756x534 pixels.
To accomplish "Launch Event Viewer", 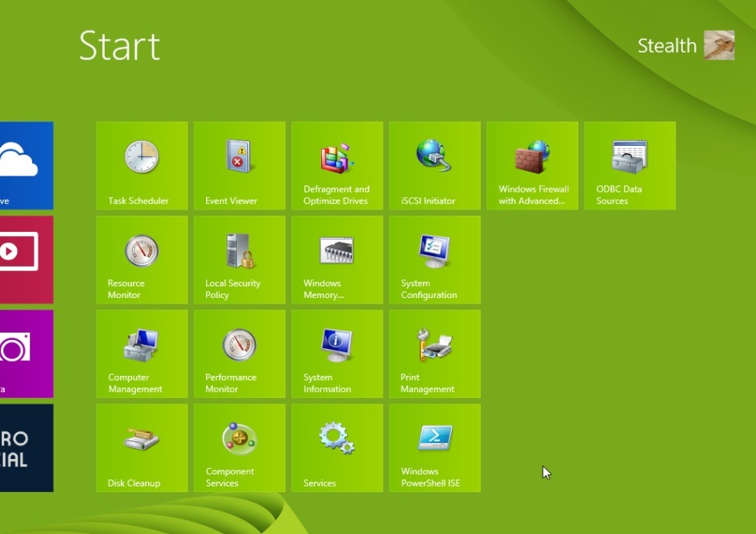I will coord(239,165).
